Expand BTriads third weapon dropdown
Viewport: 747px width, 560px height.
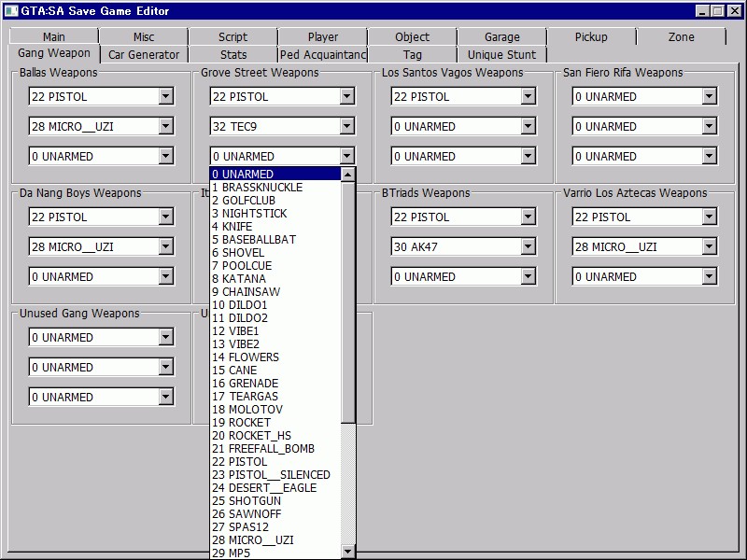click(x=528, y=276)
